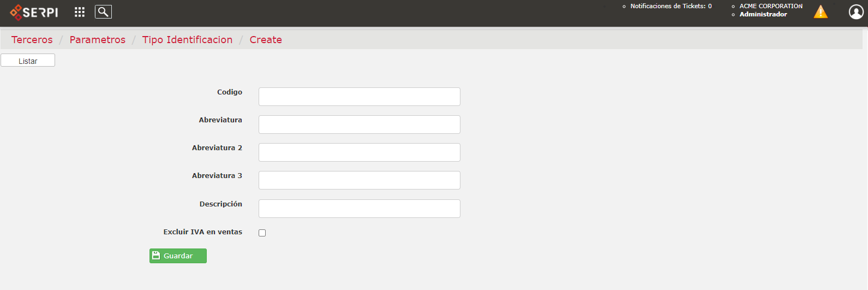This screenshot has height=290, width=868.
Task: Click the Listar button
Action: 28,61
